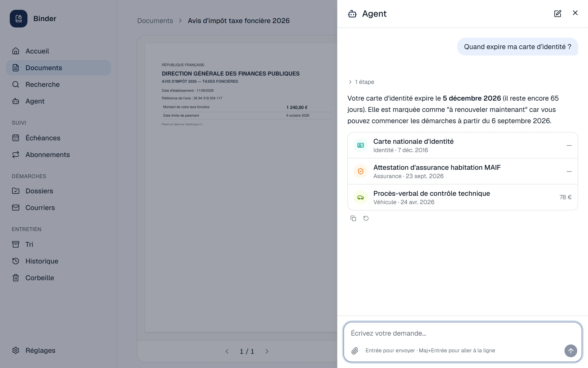Image resolution: width=588 pixels, height=368 pixels.
Task: Open Attestation d'assurance habitation MAIF result
Action: 463,171
